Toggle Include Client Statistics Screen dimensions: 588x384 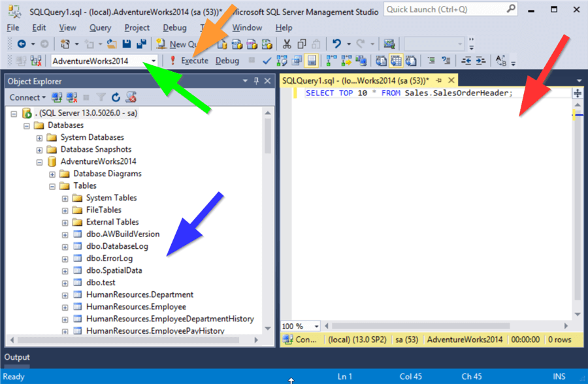[361, 61]
